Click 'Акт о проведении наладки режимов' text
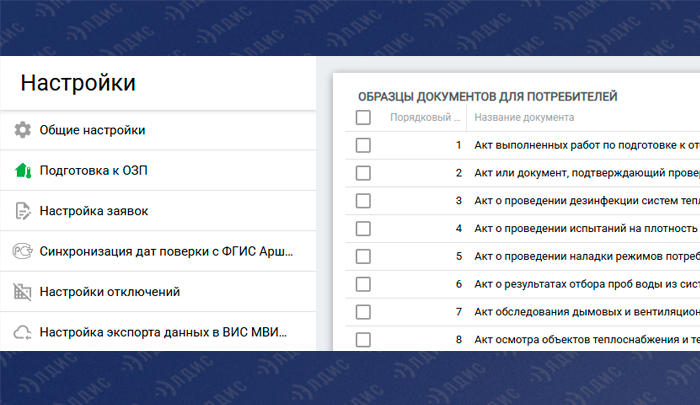Image resolution: width=700 pixels, height=405 pixels. 587,256
